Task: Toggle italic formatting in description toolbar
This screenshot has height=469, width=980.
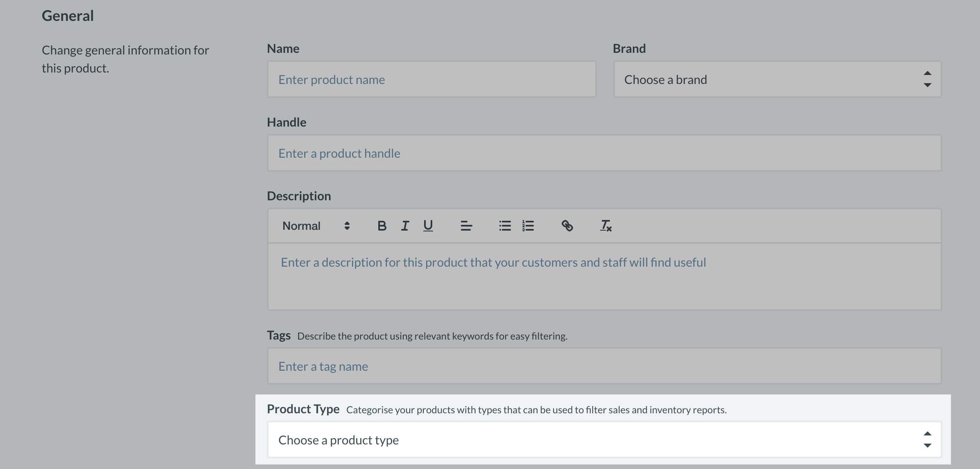Action: (405, 226)
